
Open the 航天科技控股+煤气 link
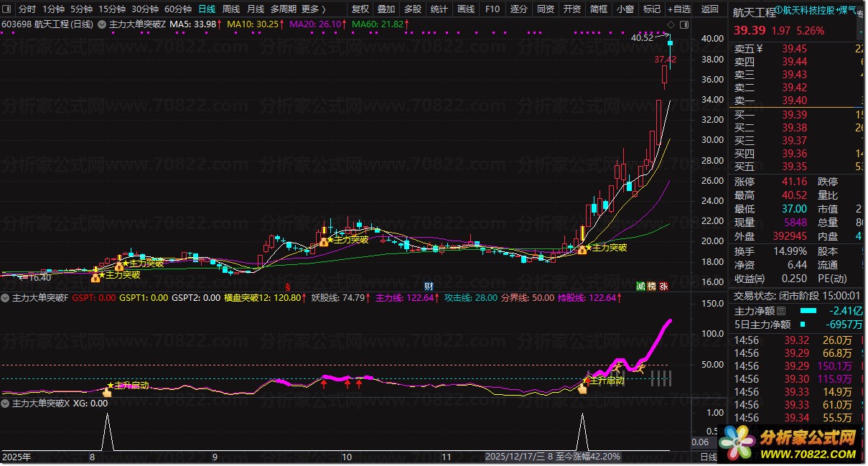coord(820,10)
